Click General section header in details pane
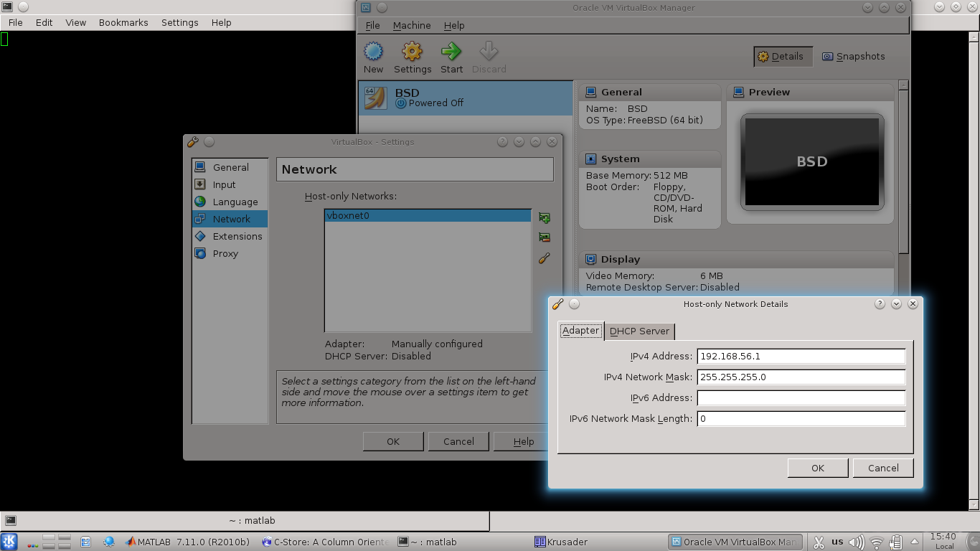980x551 pixels. coord(649,92)
